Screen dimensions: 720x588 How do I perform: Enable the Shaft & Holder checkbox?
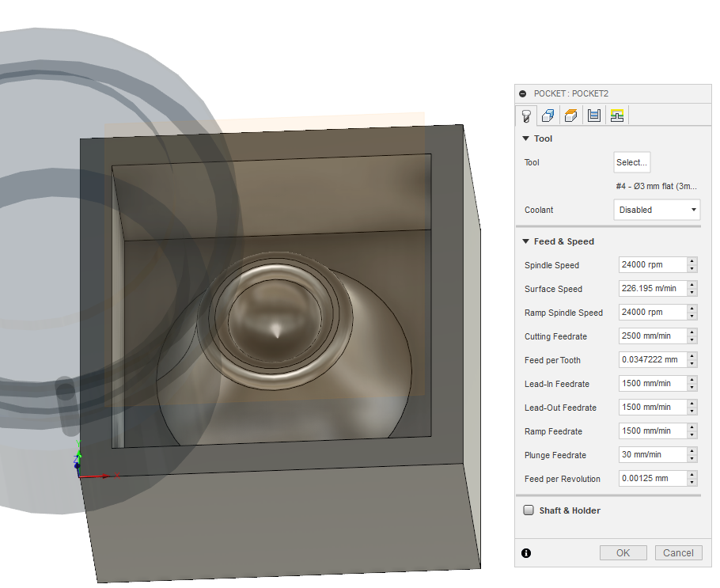pyautogui.click(x=529, y=510)
